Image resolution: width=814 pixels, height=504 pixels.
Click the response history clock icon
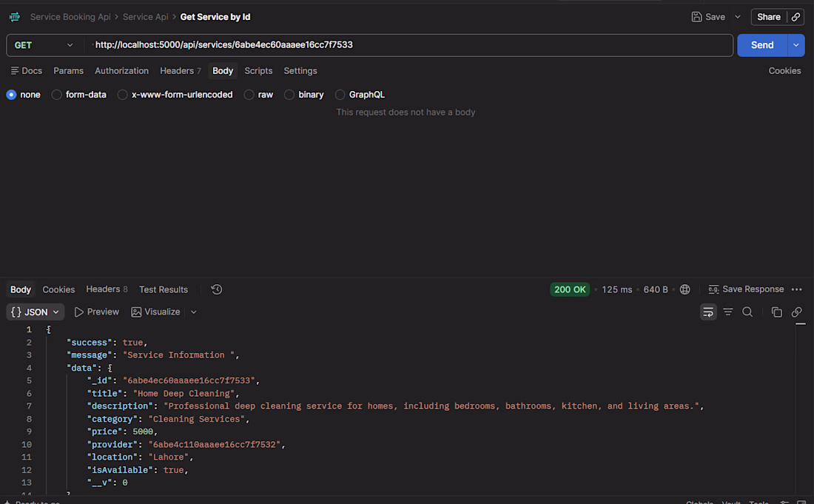click(x=217, y=289)
